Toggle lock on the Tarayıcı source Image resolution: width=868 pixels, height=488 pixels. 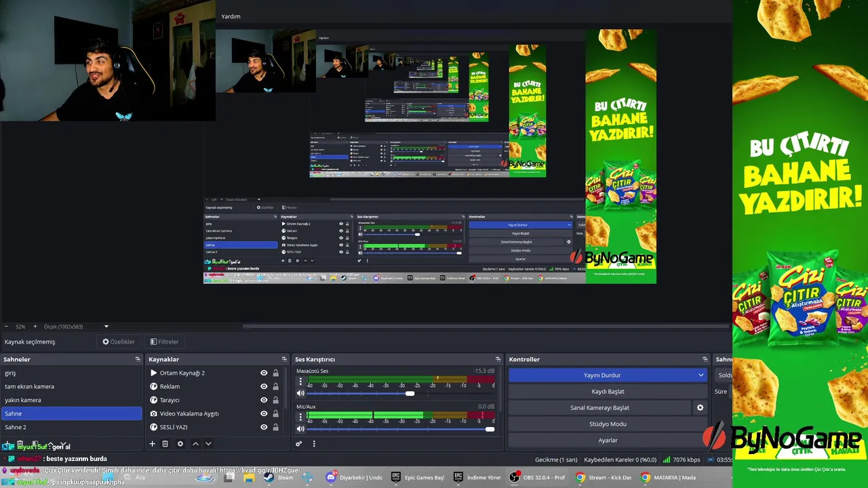[x=275, y=400]
